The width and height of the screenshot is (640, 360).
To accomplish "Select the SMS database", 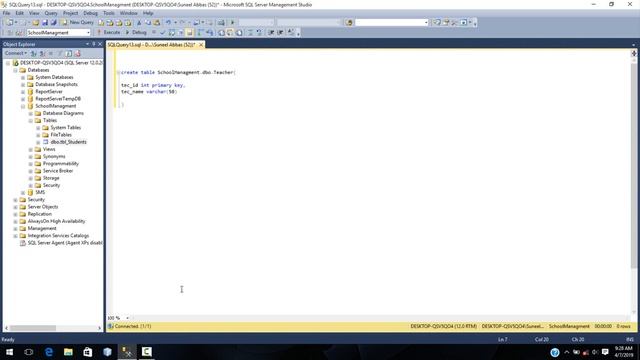I will point(40,192).
